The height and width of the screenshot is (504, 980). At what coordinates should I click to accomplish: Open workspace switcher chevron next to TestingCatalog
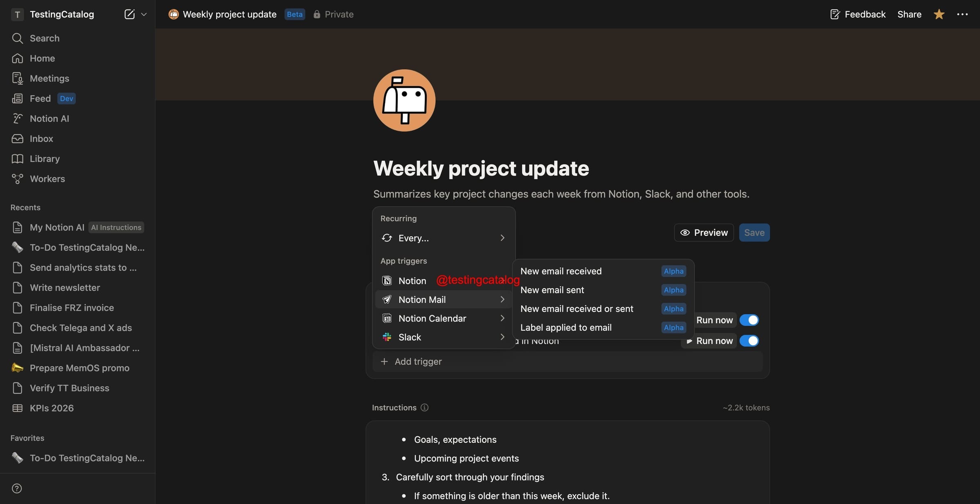(x=144, y=14)
